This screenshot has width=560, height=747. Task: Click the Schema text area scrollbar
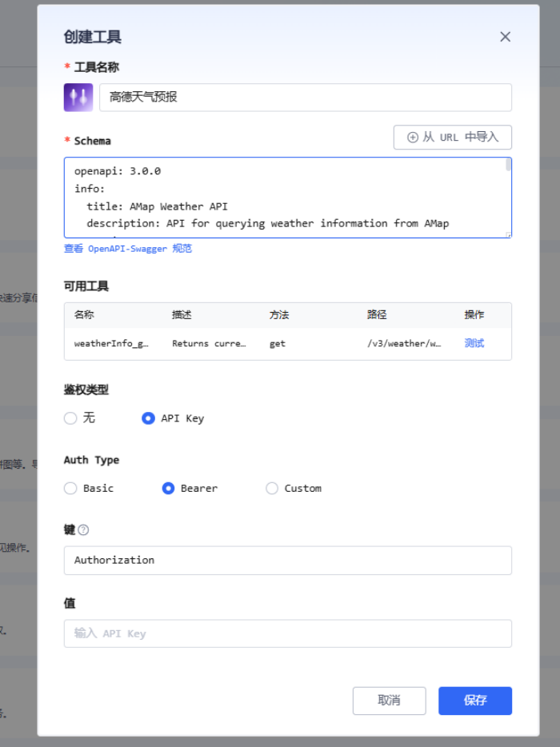pyautogui.click(x=508, y=165)
